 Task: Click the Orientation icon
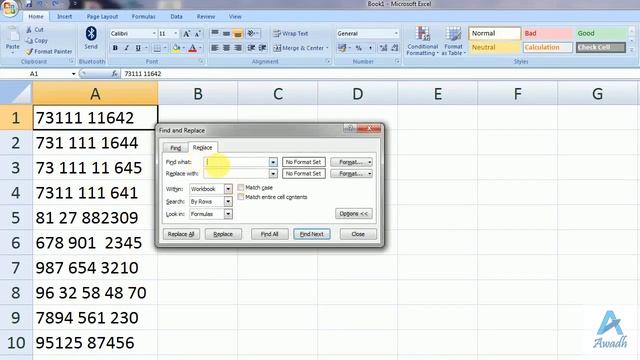[251, 33]
